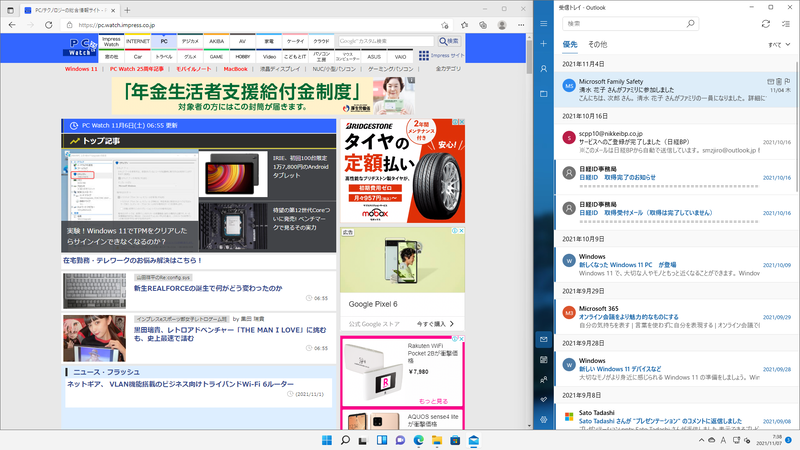
Task: Click the Edge address bar URL
Action: (117, 25)
